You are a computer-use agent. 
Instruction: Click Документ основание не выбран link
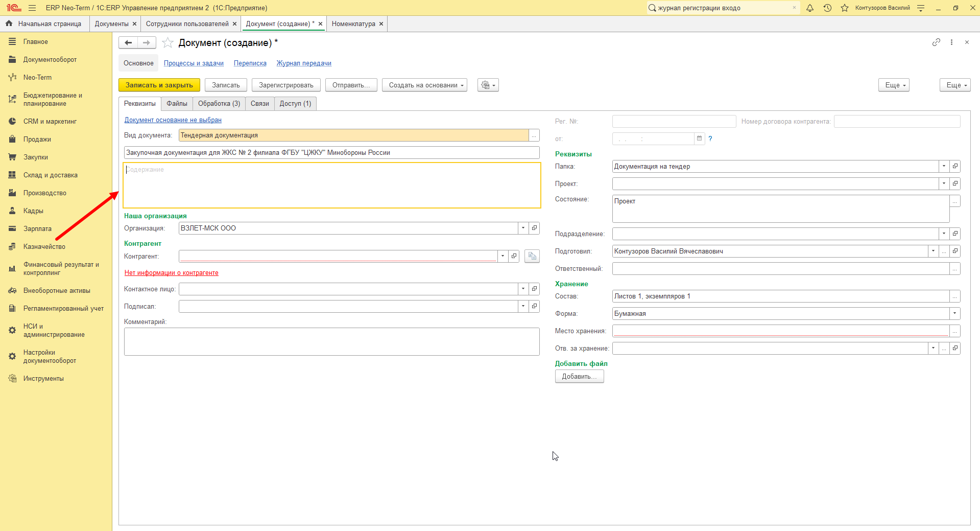[x=173, y=120]
